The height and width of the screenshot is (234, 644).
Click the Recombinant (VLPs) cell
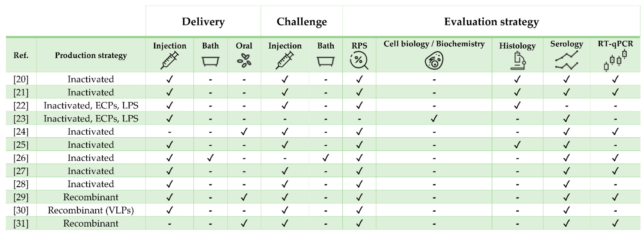[x=91, y=210]
